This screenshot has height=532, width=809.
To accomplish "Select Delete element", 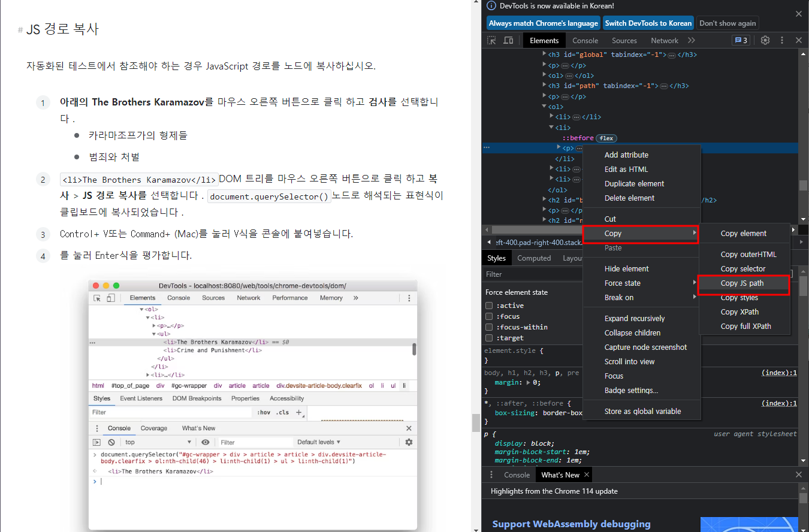I will tap(642, 198).
